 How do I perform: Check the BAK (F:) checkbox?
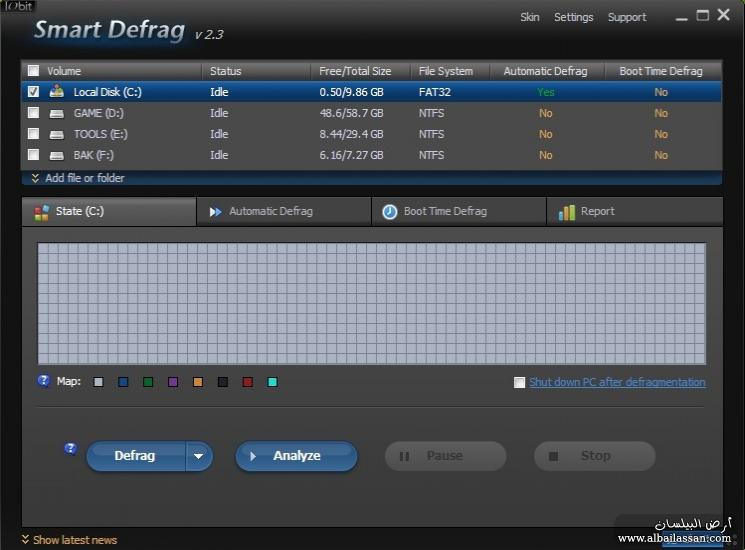[x=33, y=154]
